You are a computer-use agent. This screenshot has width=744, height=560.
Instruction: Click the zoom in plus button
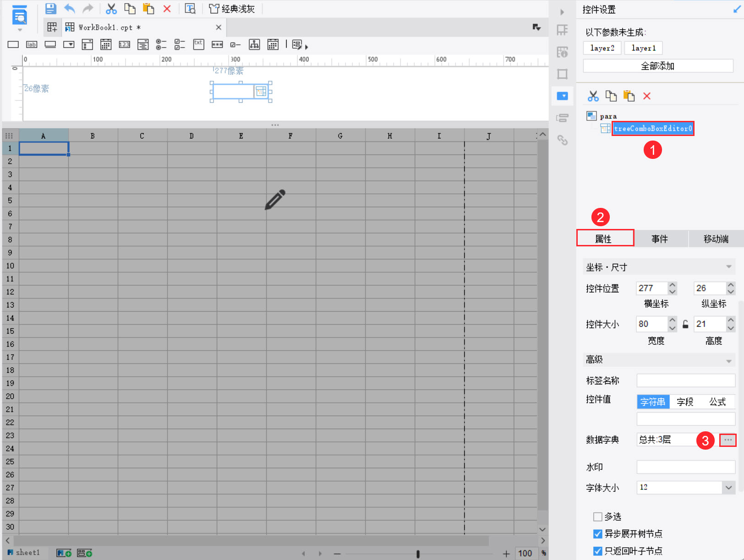[x=506, y=554]
